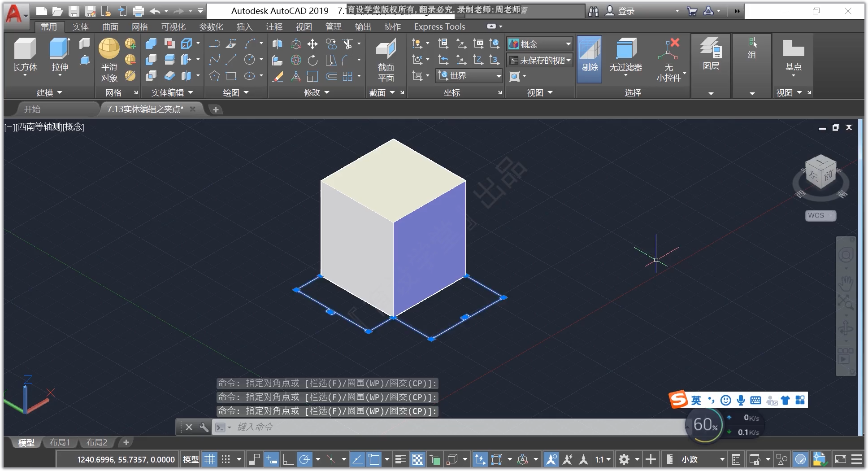Toggle snap mode in status bar
Viewport: 868px width, 471px height.
pyautogui.click(x=226, y=459)
